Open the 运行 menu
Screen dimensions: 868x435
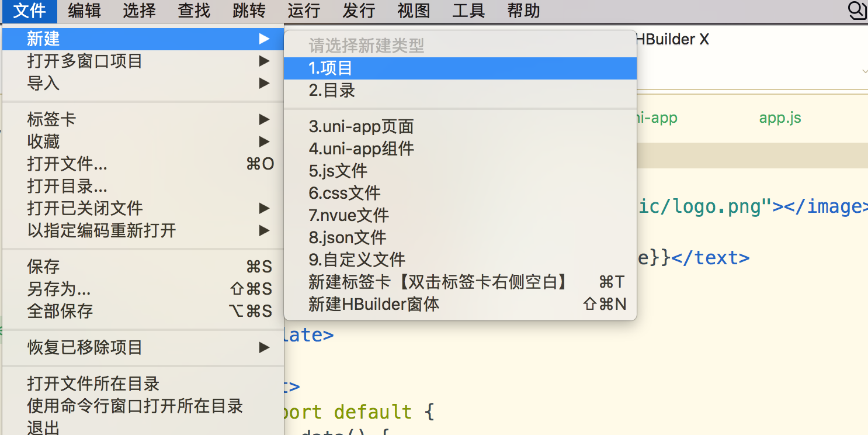coord(304,11)
